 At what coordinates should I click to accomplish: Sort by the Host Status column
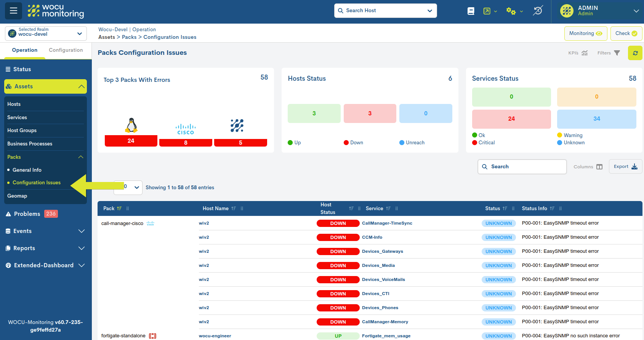pos(351,209)
